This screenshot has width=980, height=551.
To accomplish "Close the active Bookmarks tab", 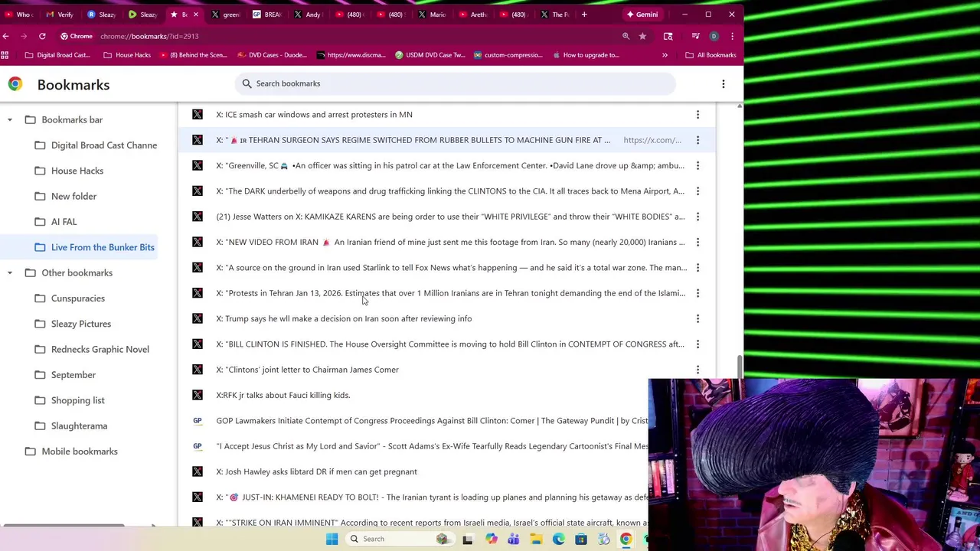I will click(195, 15).
